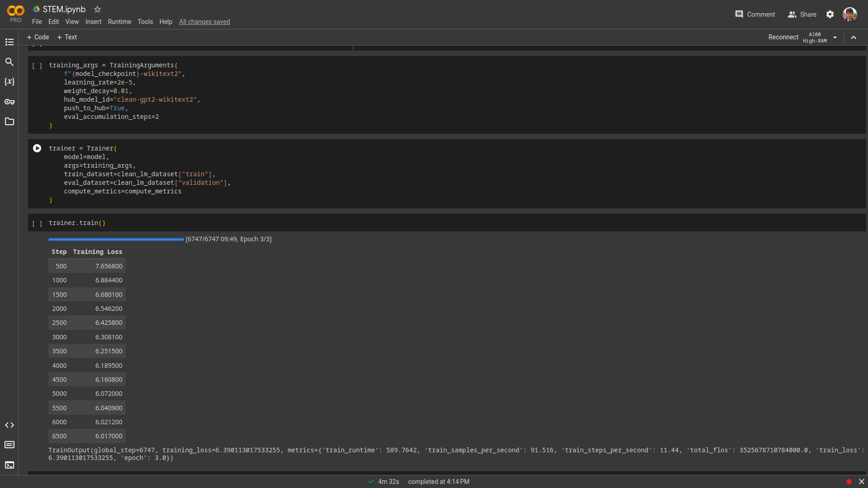This screenshot has width=868, height=488.
Task: Select the step 2000 cell
Action: pyautogui.click(x=59, y=309)
